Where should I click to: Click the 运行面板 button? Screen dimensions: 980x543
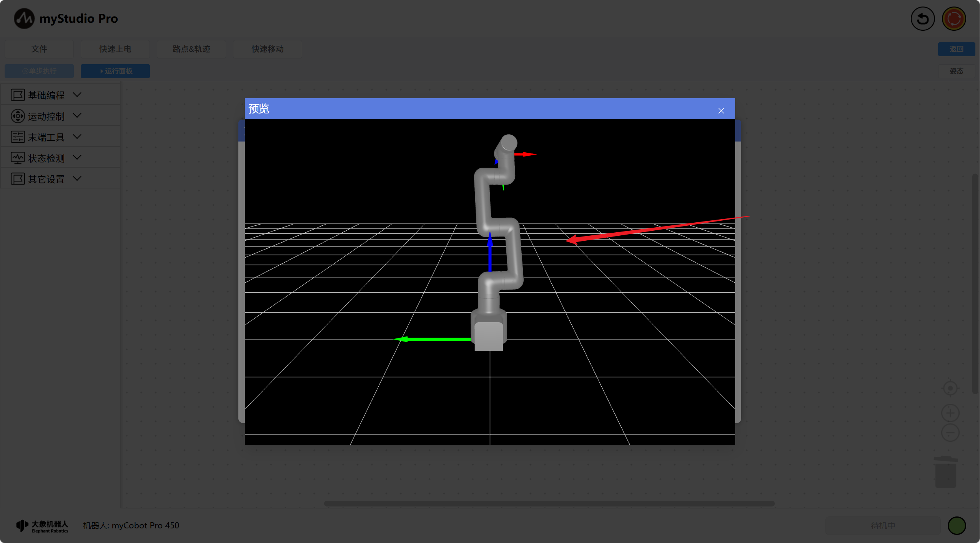(x=115, y=71)
